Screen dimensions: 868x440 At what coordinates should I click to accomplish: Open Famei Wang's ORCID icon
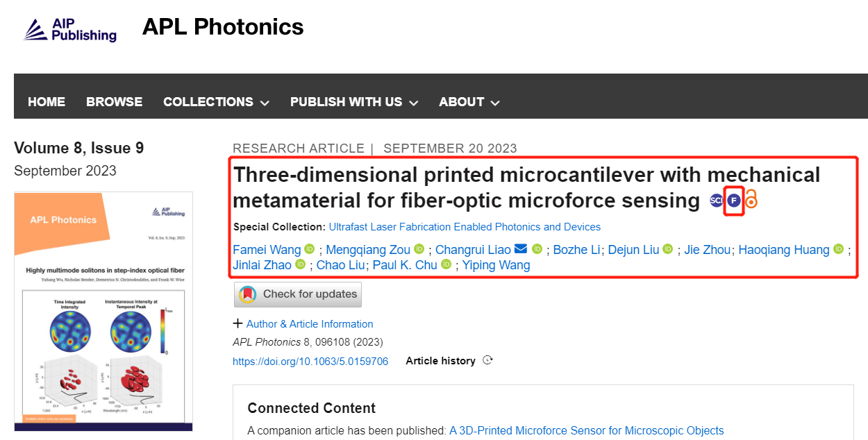[310, 249]
